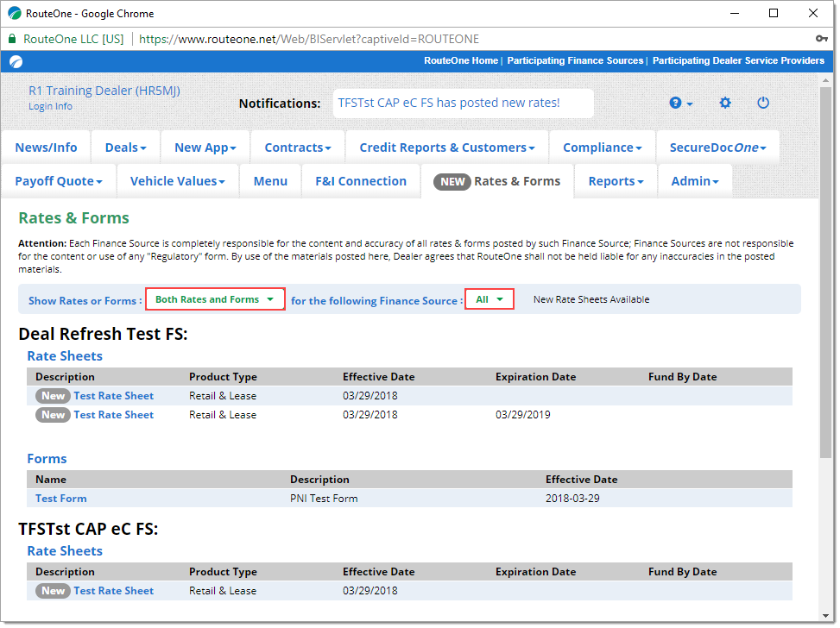Go to RouteOne Home link
This screenshot has width=840, height=628.
pos(461,60)
